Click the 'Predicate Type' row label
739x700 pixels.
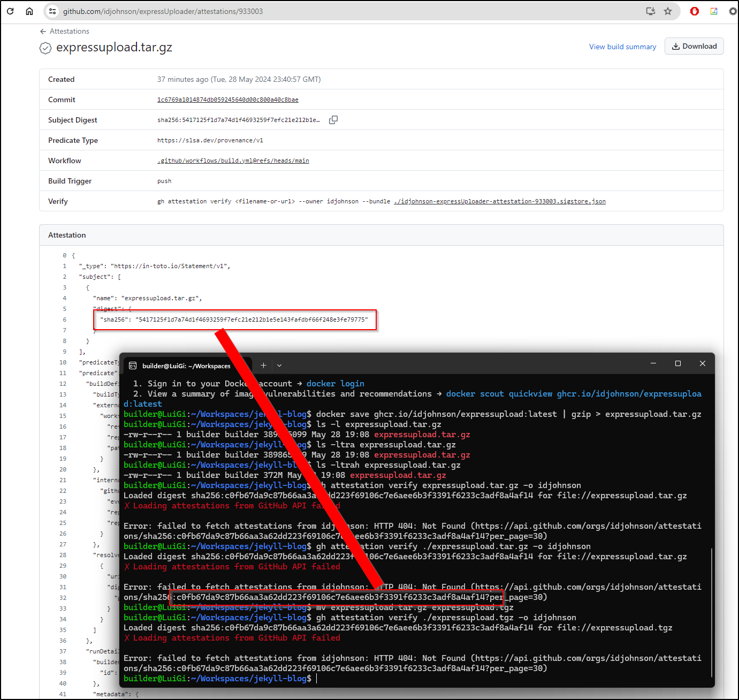click(73, 140)
